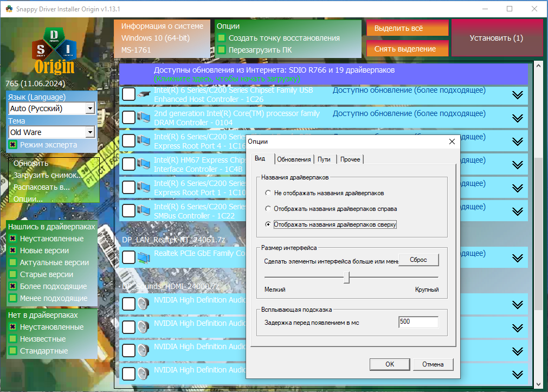Screen dimensions: 548x392
Task: Expand the USB Enhanced Host Controller - 1C26 row
Action: tap(517, 95)
